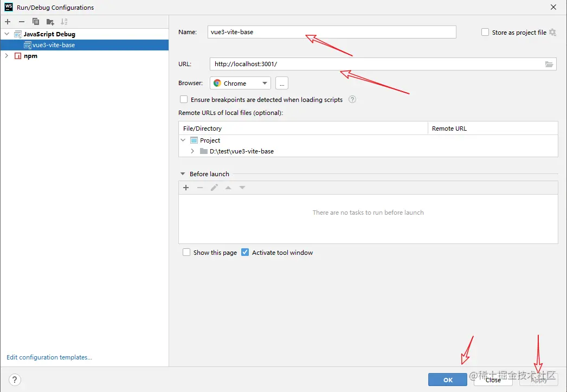This screenshot has height=392, width=567.
Task: Click the Remote URL column header
Action: click(x=493, y=128)
